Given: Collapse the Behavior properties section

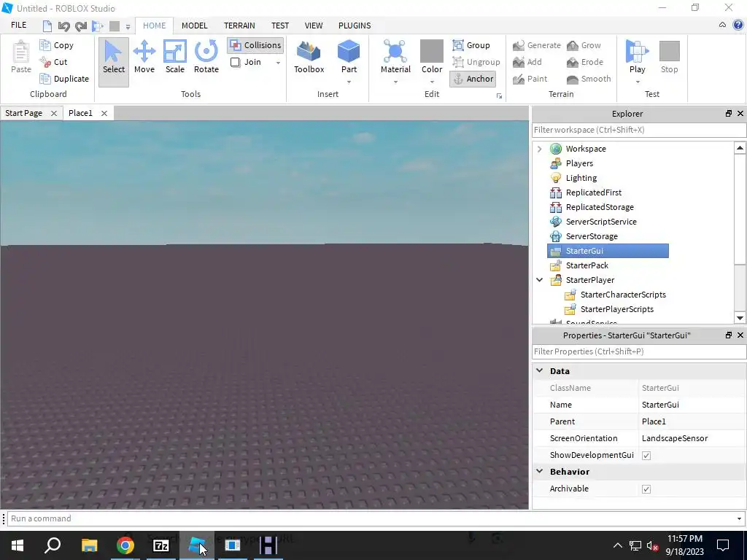Looking at the screenshot, I should pyautogui.click(x=539, y=472).
